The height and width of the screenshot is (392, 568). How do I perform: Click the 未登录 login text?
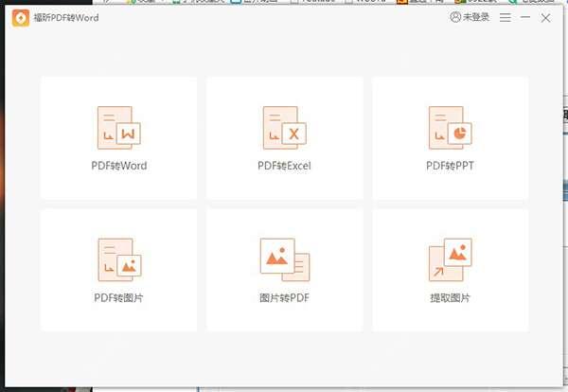pyautogui.click(x=476, y=17)
